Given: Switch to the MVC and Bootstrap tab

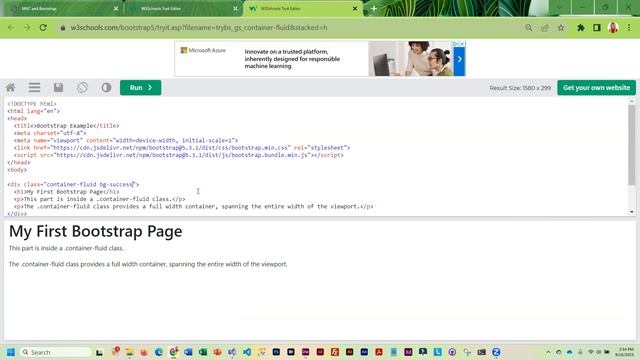Looking at the screenshot, I should [61, 9].
